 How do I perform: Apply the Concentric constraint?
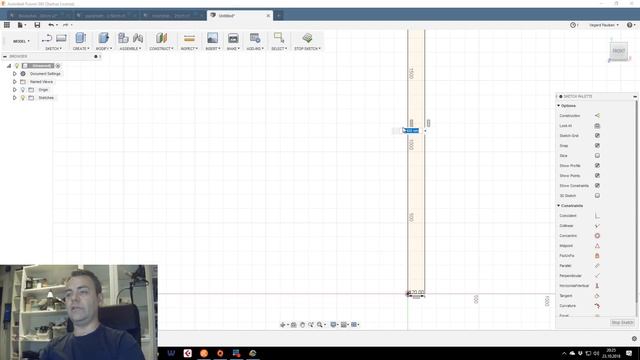tap(597, 236)
